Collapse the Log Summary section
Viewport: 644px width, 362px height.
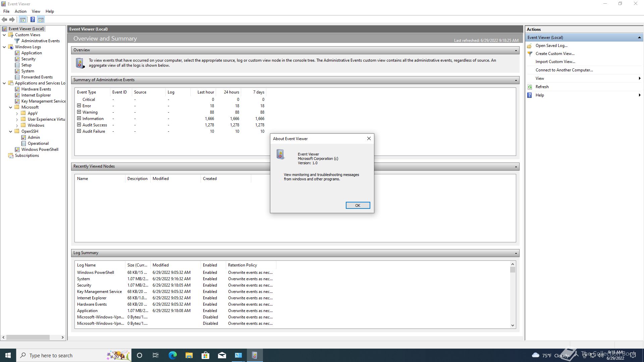click(x=516, y=253)
